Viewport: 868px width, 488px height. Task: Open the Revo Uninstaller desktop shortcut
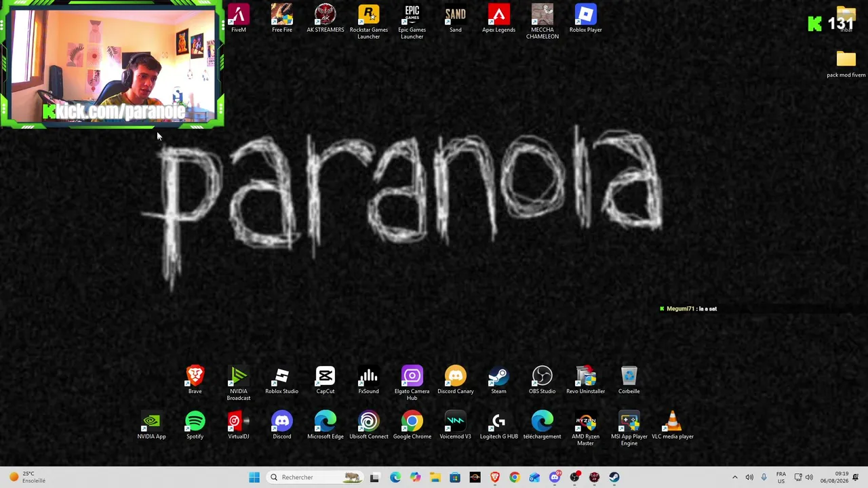[586, 380]
